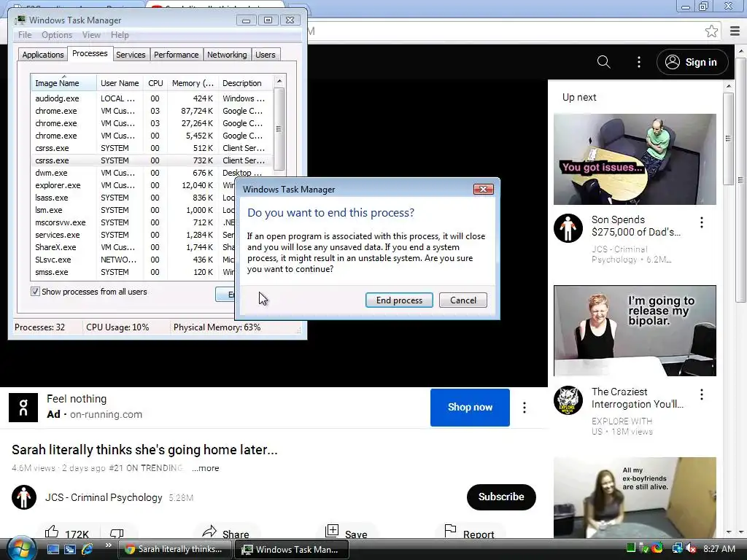
Task: Open JCS - Criminal Psychology channel link
Action: 104,497
